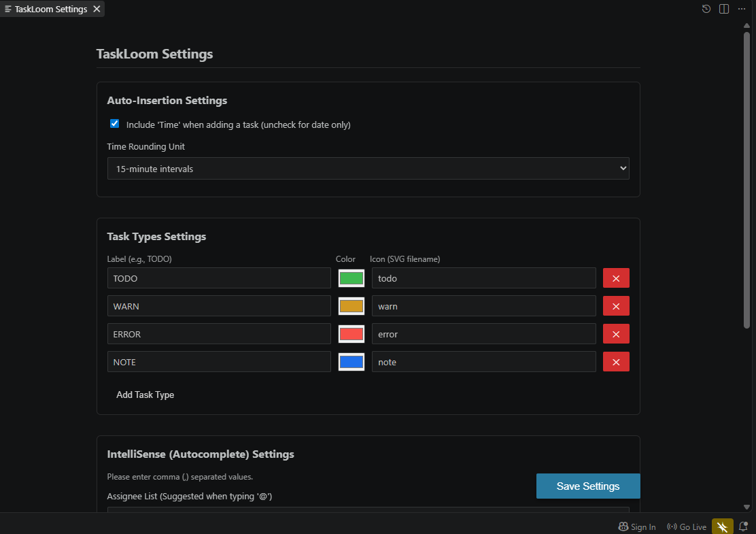Edit the 'note' icon filename field
The width and height of the screenshot is (756, 534).
[x=483, y=362]
